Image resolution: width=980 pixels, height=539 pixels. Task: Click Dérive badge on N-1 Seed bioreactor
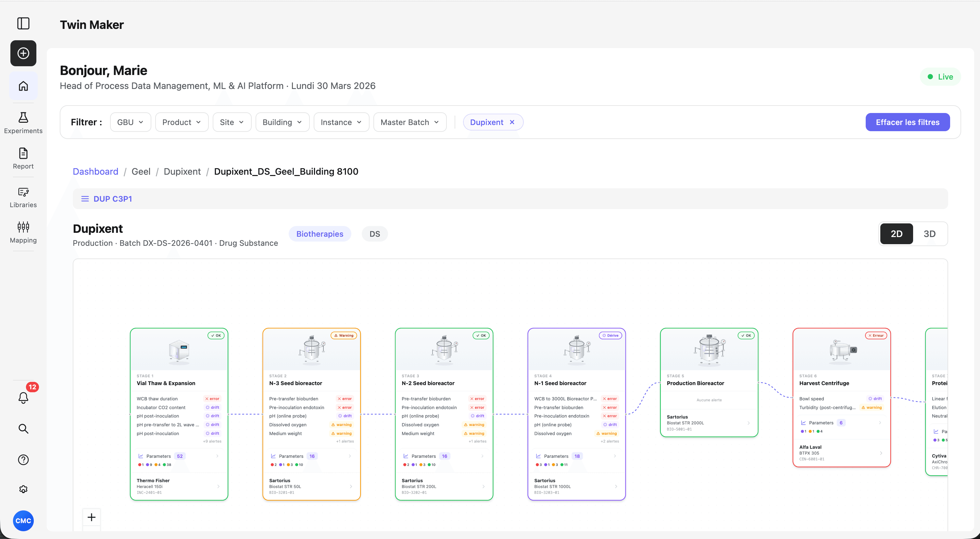pyautogui.click(x=610, y=335)
